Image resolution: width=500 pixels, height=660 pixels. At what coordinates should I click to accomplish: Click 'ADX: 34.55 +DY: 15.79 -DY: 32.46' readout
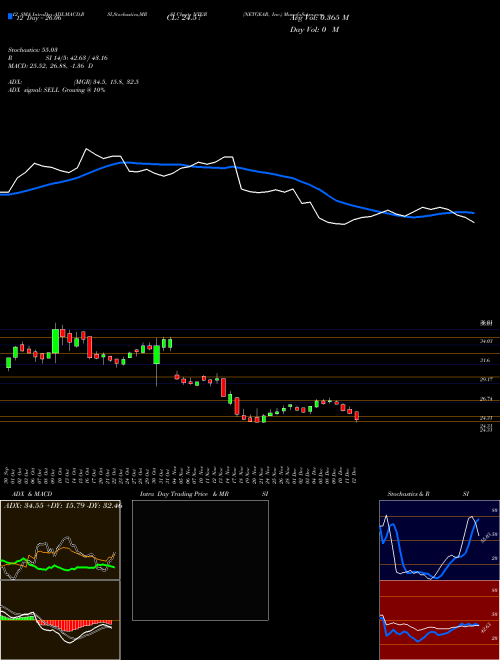(x=62, y=505)
